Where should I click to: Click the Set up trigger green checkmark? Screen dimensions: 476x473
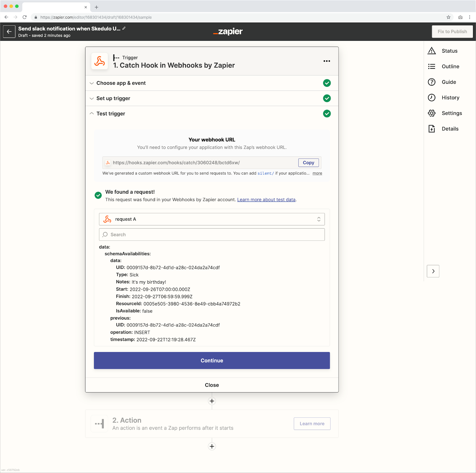(x=327, y=98)
